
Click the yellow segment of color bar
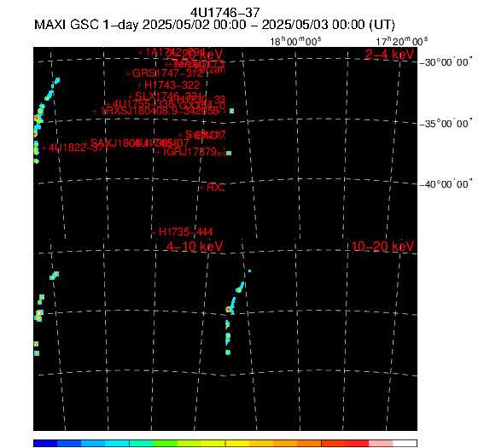click(237, 444)
